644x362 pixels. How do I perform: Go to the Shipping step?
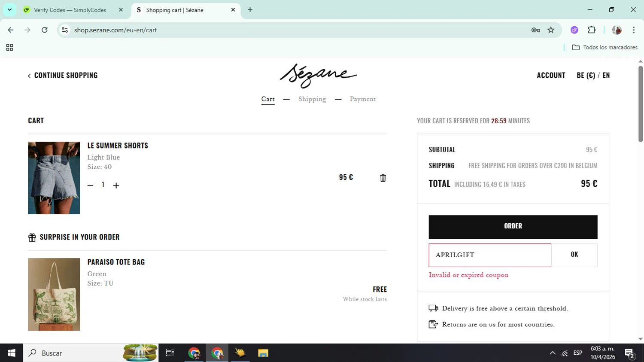coord(312,99)
